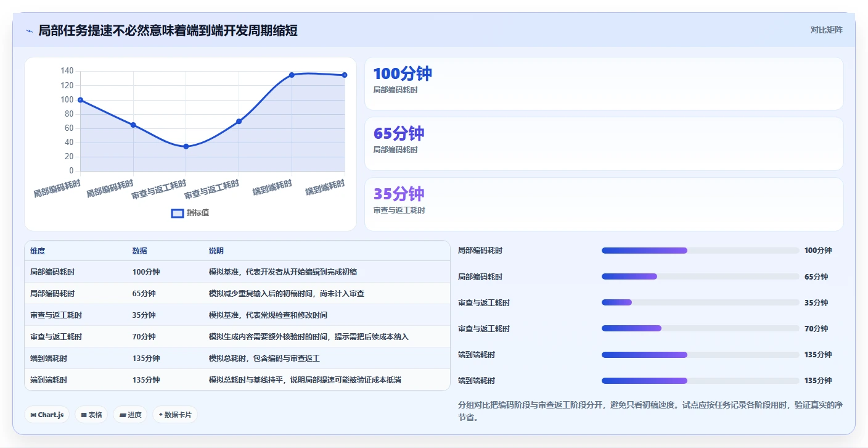Image resolution: width=868 pixels, height=448 pixels.
Task: Click the progress bar labeled 35分钟
Action: [700, 302]
